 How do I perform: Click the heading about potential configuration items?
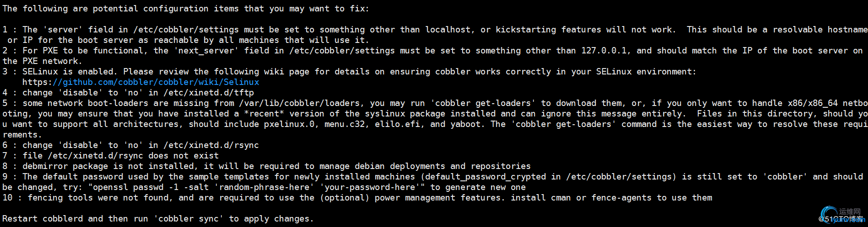[186, 9]
